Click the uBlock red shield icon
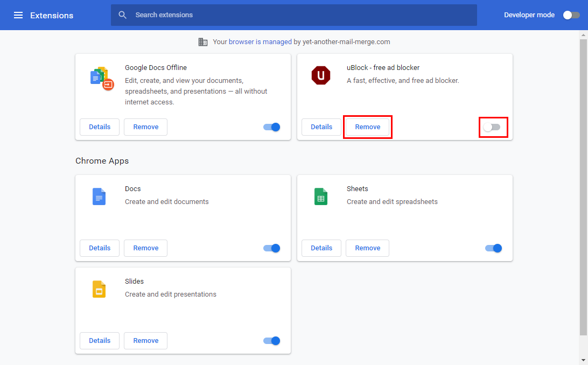This screenshot has width=588, height=365. (x=321, y=75)
